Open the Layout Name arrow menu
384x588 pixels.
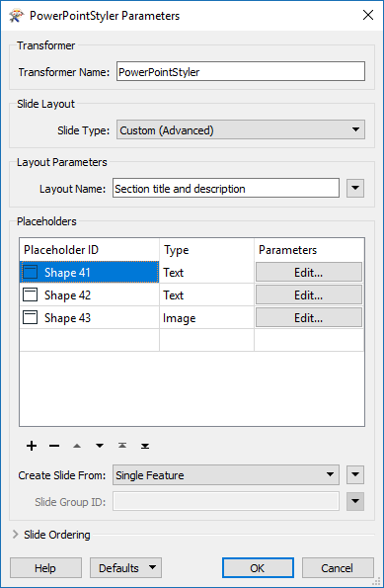(x=355, y=188)
